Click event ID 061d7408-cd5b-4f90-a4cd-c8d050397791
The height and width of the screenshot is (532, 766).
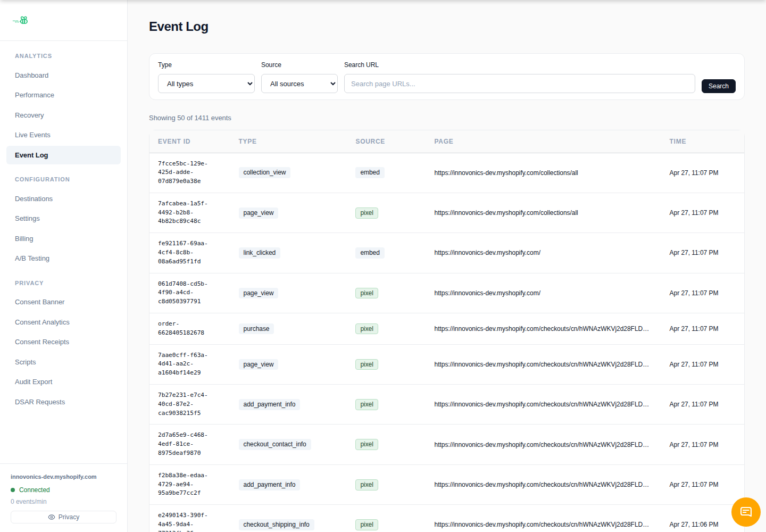pos(183,293)
